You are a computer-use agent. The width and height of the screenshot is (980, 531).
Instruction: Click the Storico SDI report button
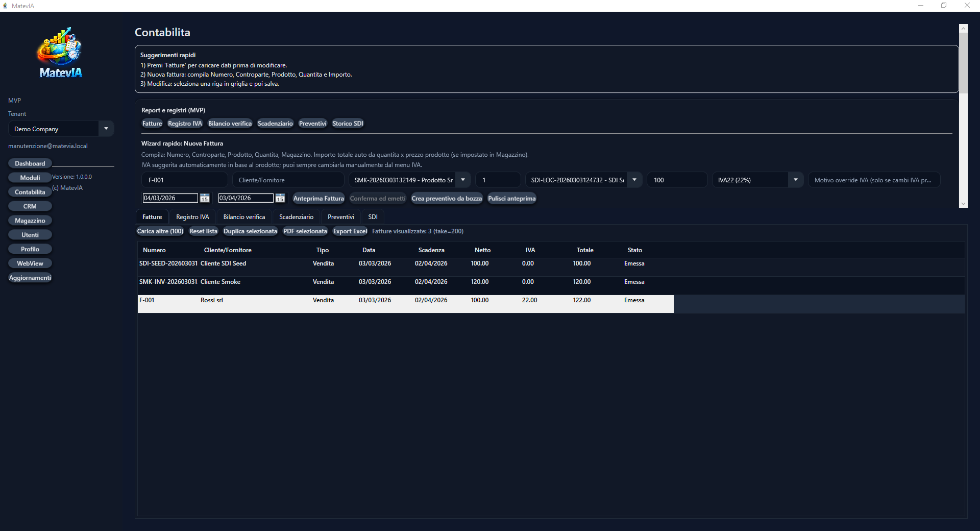(348, 124)
